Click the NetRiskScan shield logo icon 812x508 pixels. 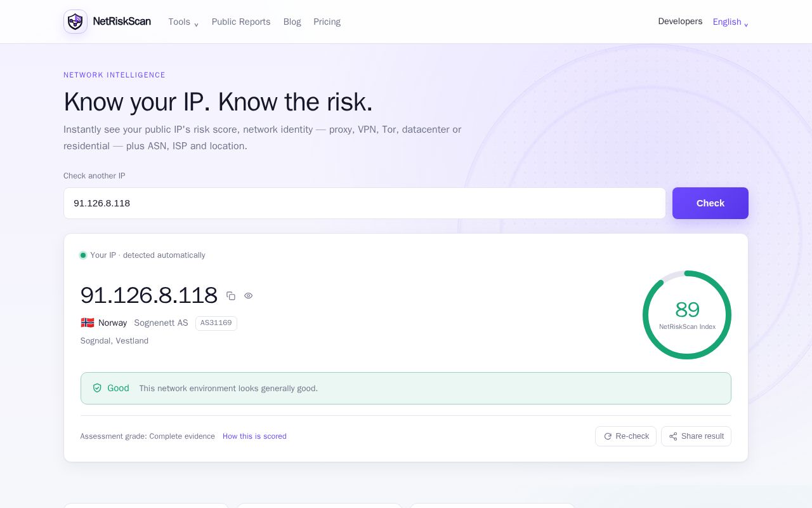[x=75, y=22]
